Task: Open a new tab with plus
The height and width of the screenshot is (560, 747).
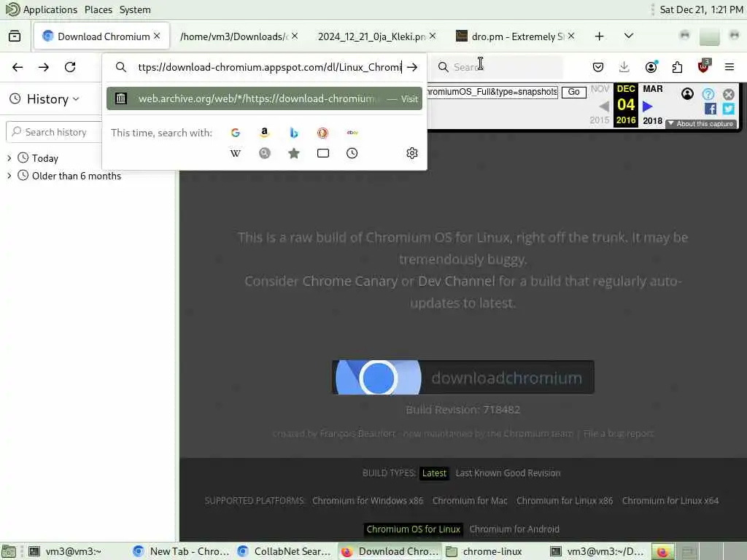Action: point(600,36)
